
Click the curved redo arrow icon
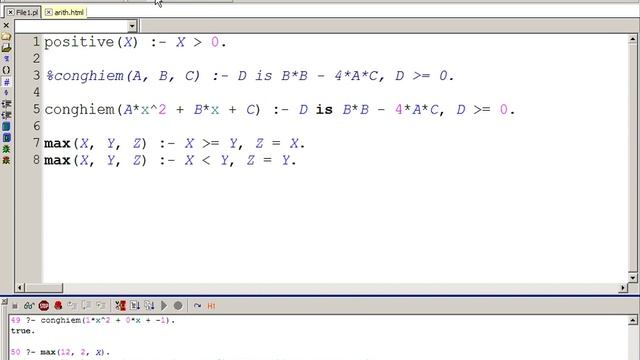(197, 306)
